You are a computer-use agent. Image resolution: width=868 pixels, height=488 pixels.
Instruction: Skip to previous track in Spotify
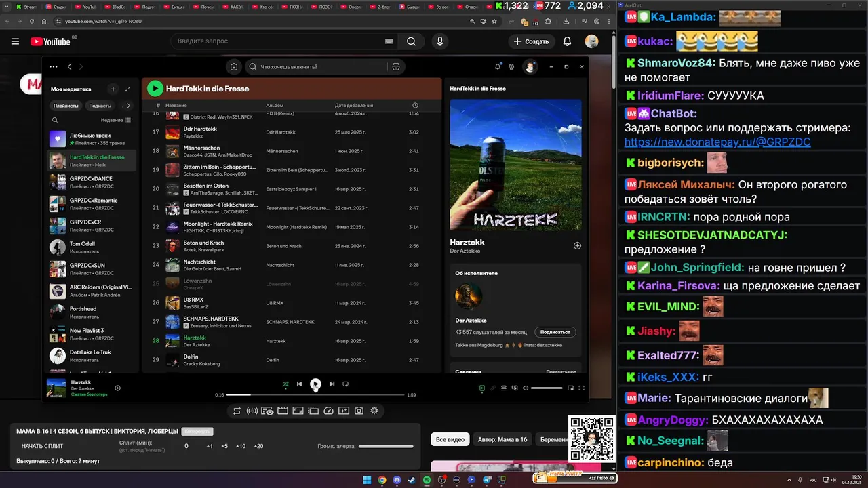pos(299,384)
